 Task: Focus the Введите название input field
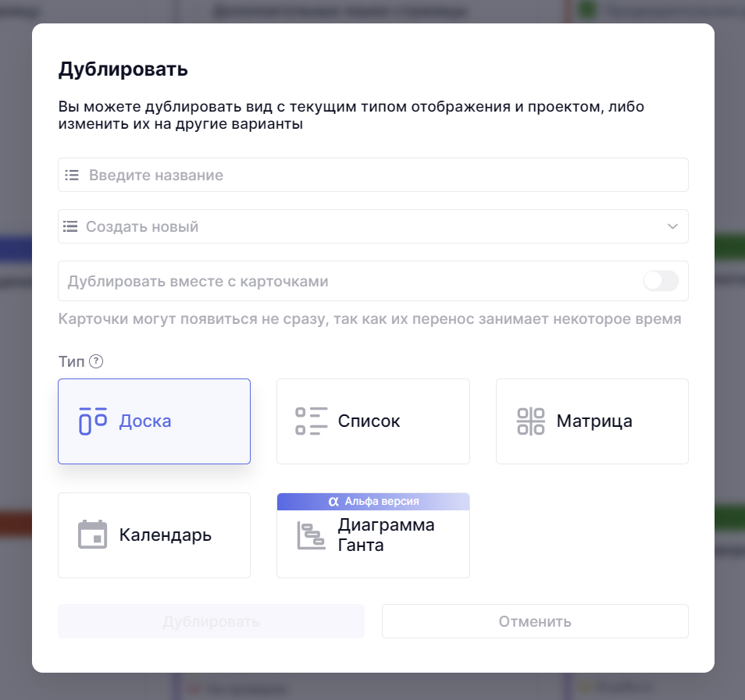(383, 175)
